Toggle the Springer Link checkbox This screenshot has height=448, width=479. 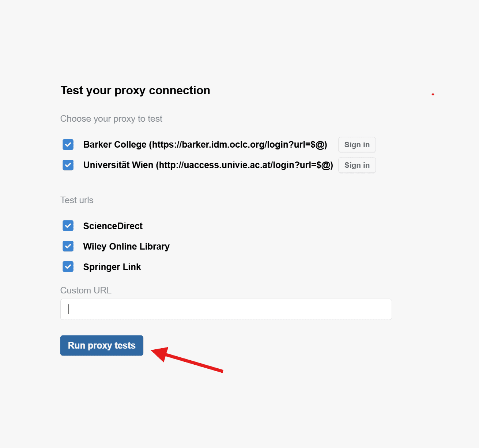tap(68, 267)
